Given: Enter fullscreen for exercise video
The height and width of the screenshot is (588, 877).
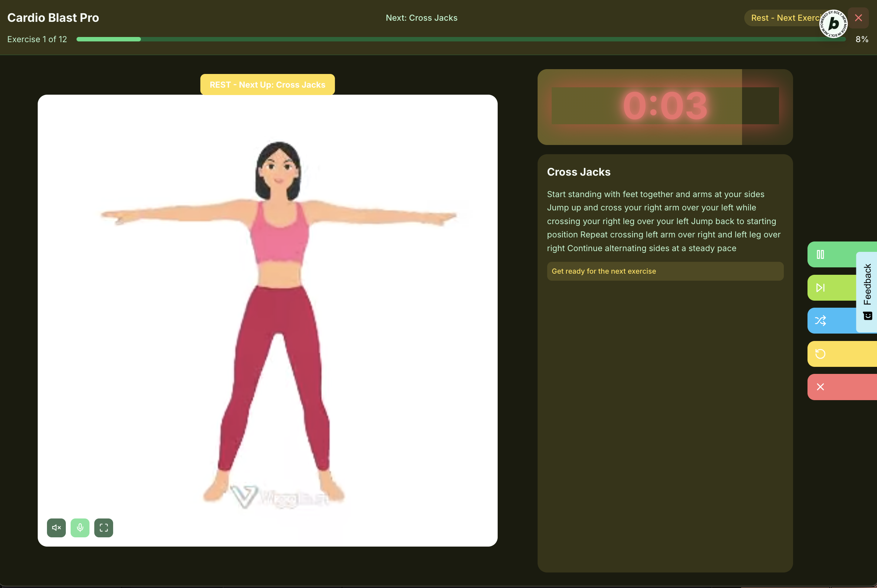Looking at the screenshot, I should 104,528.
